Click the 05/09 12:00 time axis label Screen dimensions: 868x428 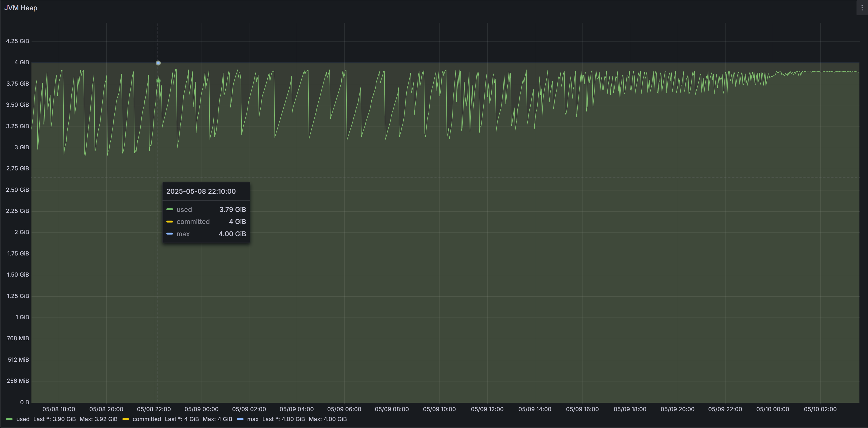(x=487, y=409)
